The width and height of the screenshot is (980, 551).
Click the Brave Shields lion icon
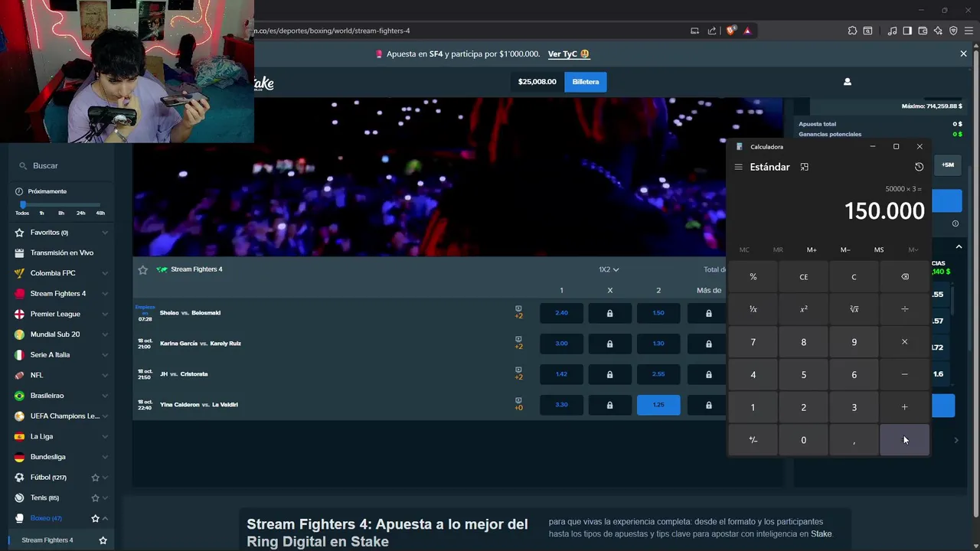click(x=731, y=31)
